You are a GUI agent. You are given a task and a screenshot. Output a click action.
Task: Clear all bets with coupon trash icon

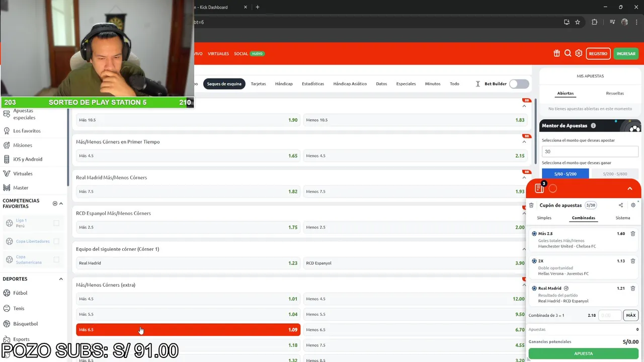pos(531,205)
